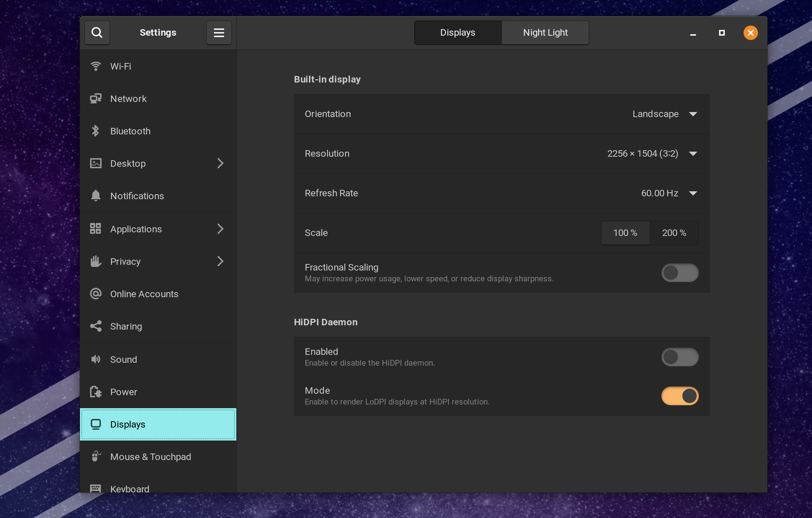Viewport: 812px width, 518px height.
Task: Click the Power battery icon
Action: (95, 392)
